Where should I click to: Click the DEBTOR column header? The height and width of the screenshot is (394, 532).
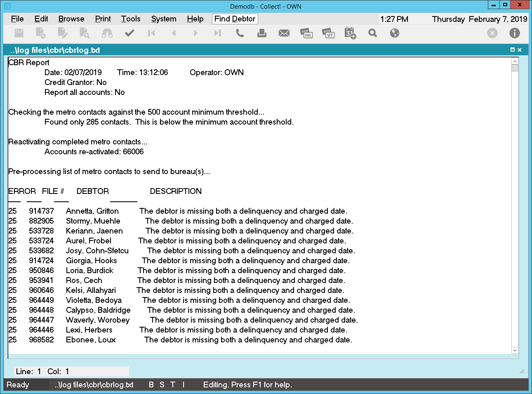tap(93, 191)
